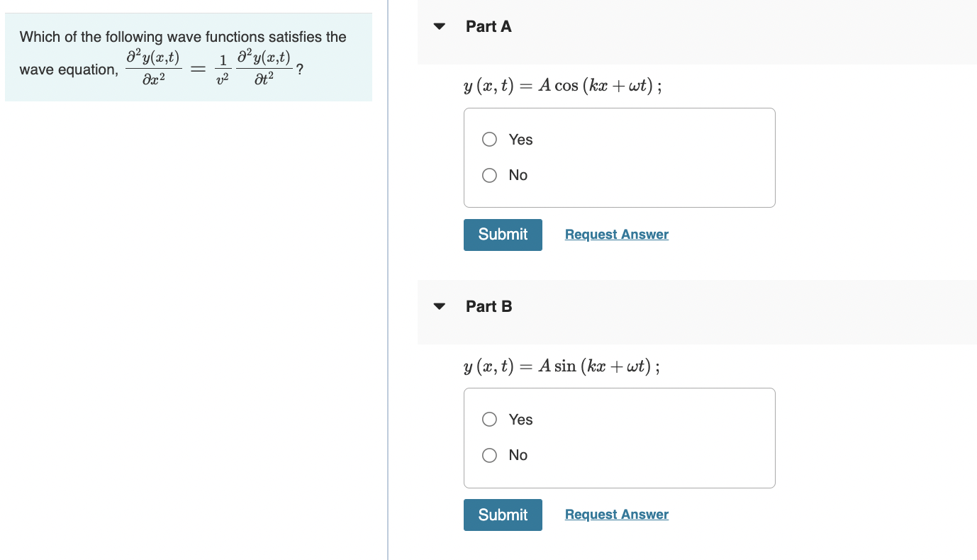Screen dimensions: 977x560
Task: Click the 'No' label text in Part B
Action: click(518, 455)
